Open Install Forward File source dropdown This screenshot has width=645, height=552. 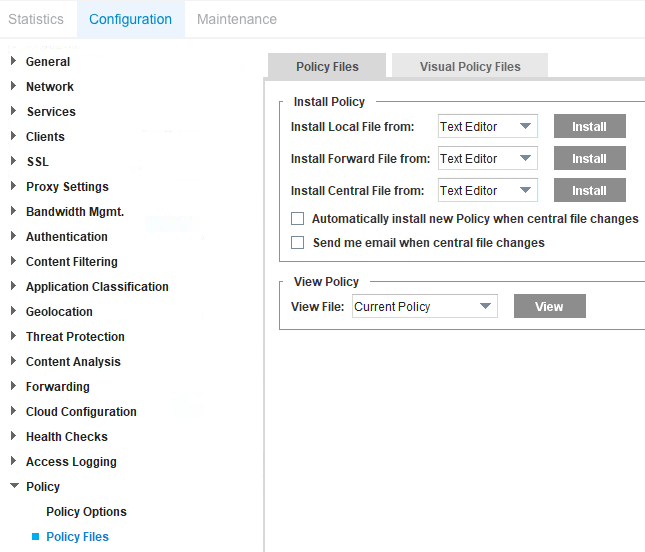tap(488, 159)
